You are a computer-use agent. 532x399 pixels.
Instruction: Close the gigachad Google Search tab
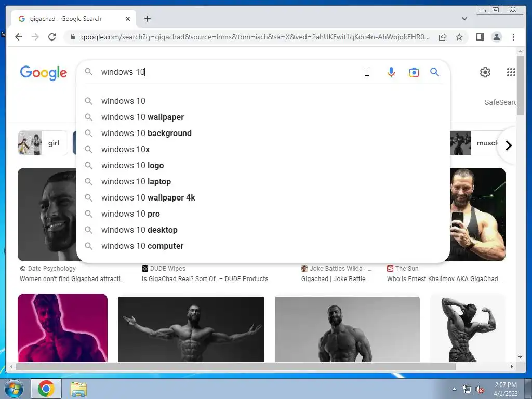tap(128, 19)
